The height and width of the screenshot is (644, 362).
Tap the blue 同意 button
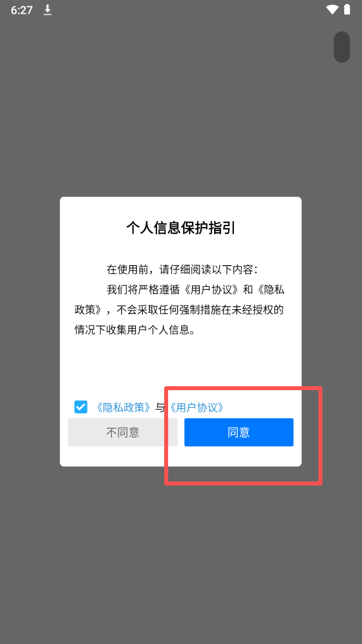pyautogui.click(x=239, y=432)
